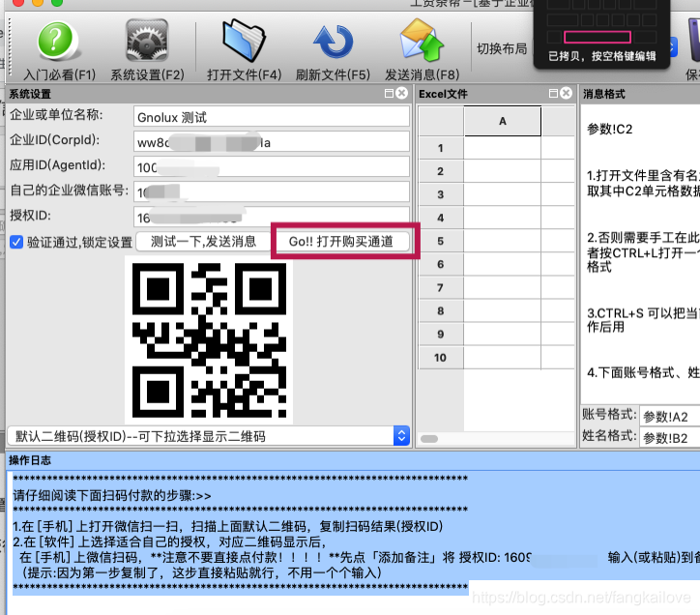
Task: Select column A header in Excel文件
Action: tap(502, 121)
